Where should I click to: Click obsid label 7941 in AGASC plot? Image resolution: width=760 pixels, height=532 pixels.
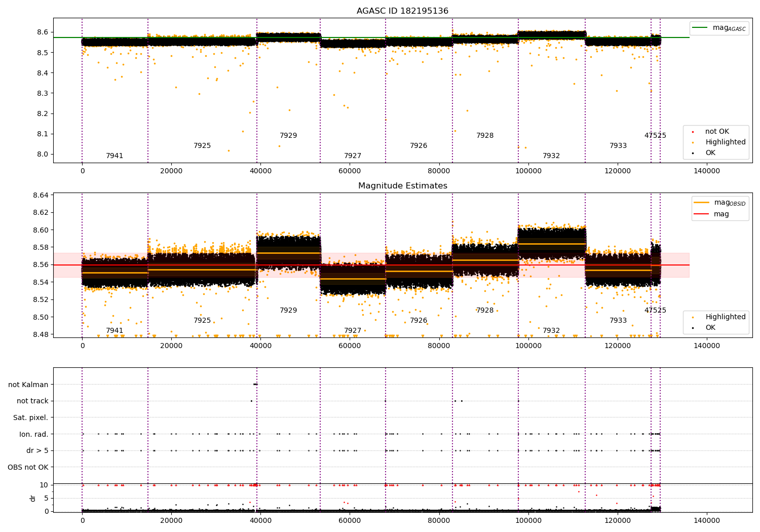115,156
